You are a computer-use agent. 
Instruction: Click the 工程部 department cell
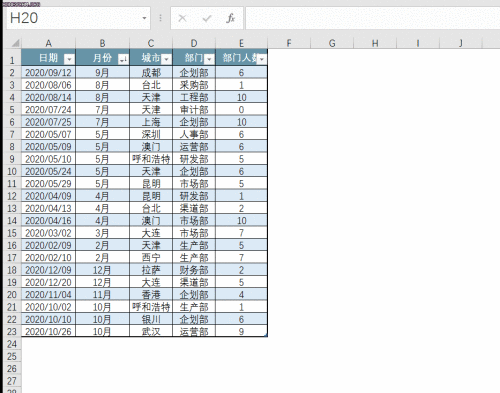tap(194, 97)
